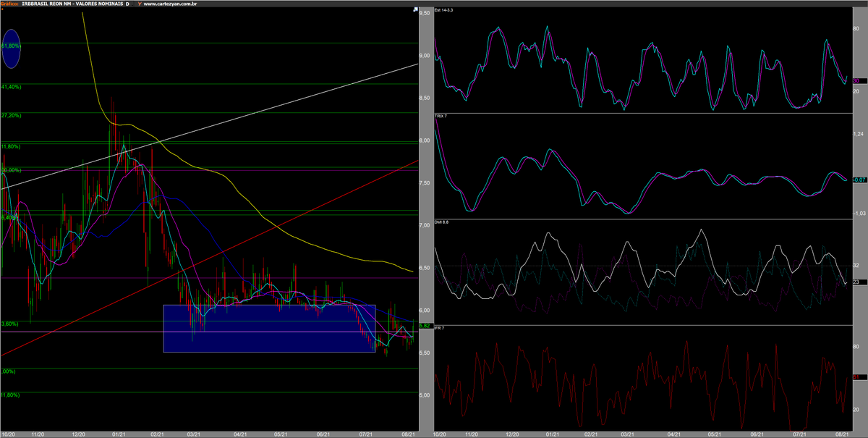Click the 'Est 14-3-3' stochastic panel label
Screen dimensions: 868x438
pos(444,12)
